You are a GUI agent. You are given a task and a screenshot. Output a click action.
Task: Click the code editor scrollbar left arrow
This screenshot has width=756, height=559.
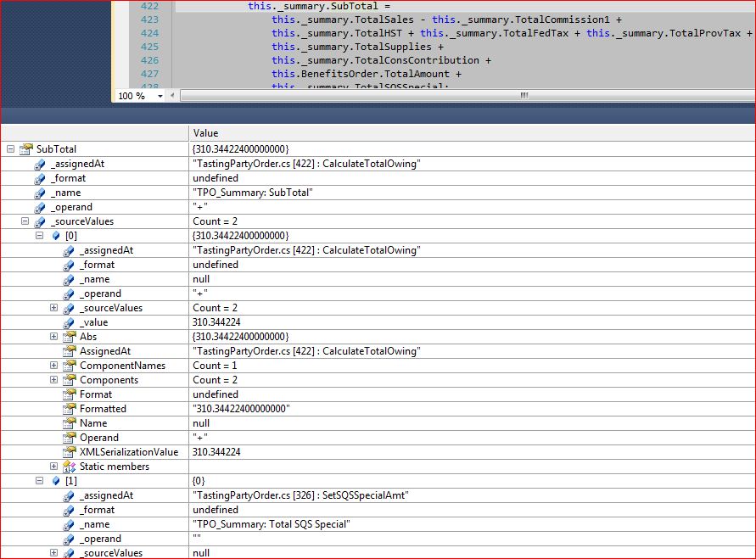173,96
